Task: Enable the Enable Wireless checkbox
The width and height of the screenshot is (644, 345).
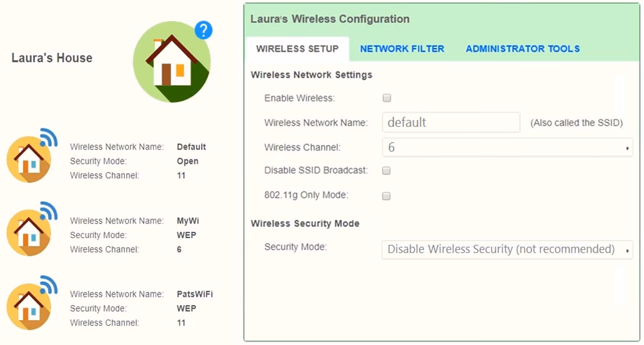Action: click(387, 97)
